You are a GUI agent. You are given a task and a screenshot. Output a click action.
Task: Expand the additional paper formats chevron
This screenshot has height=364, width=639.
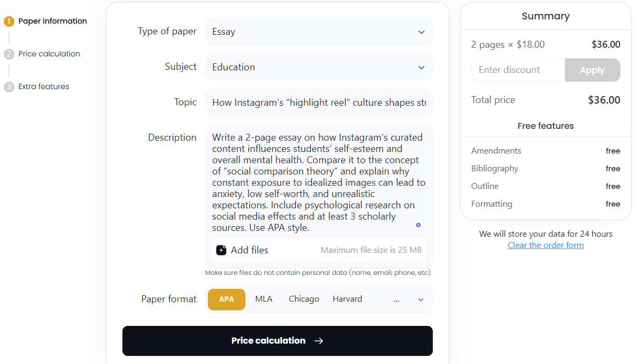(x=421, y=299)
